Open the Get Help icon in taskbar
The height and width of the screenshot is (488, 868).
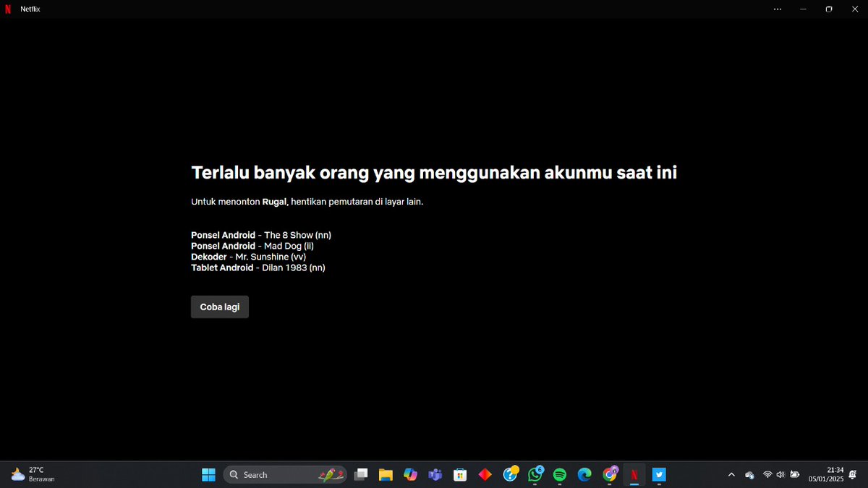[x=511, y=474]
